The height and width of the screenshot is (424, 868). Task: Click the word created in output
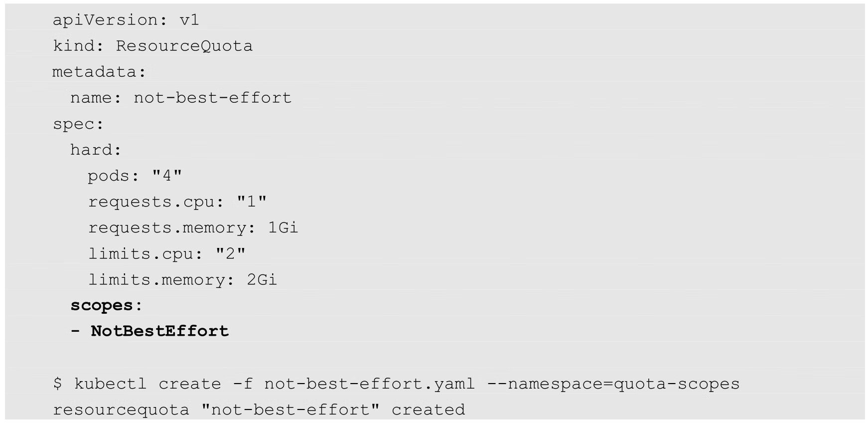click(x=428, y=410)
